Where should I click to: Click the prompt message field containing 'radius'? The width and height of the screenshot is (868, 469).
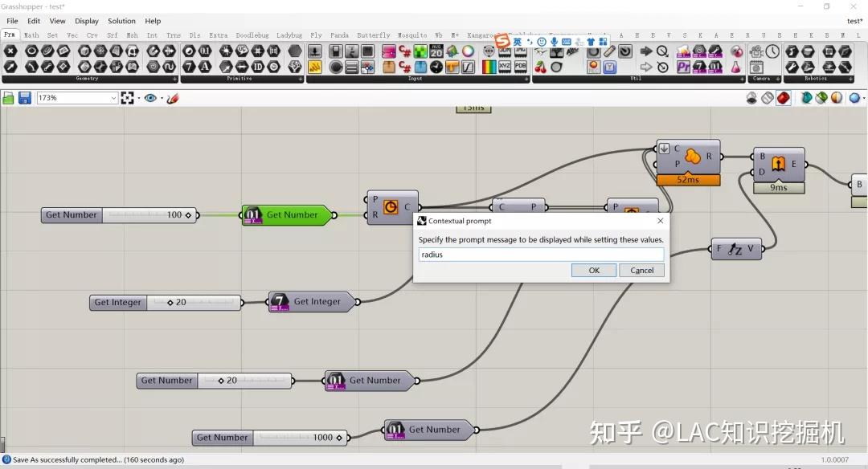(541, 255)
